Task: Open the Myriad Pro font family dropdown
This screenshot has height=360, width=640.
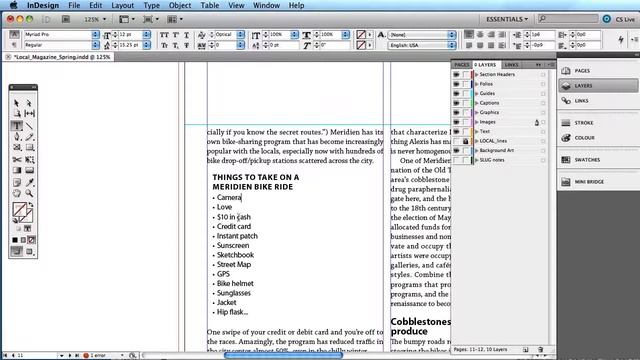Action: click(x=95, y=35)
